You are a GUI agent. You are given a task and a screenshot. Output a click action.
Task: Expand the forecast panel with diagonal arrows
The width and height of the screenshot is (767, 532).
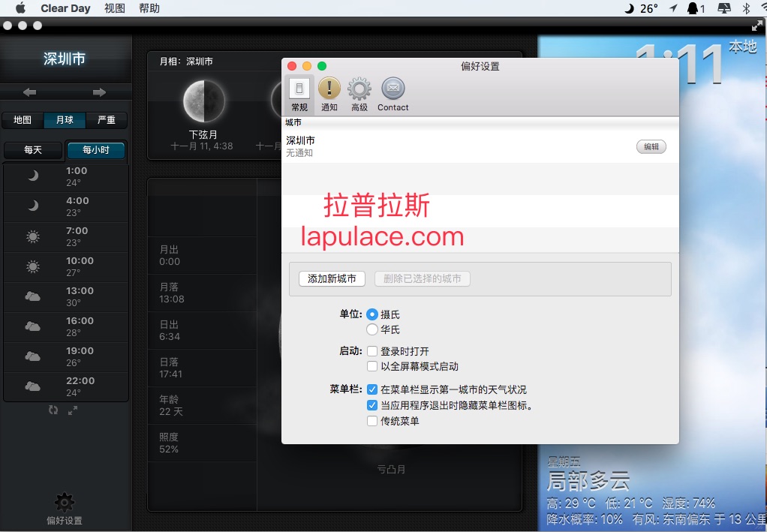tap(72, 410)
